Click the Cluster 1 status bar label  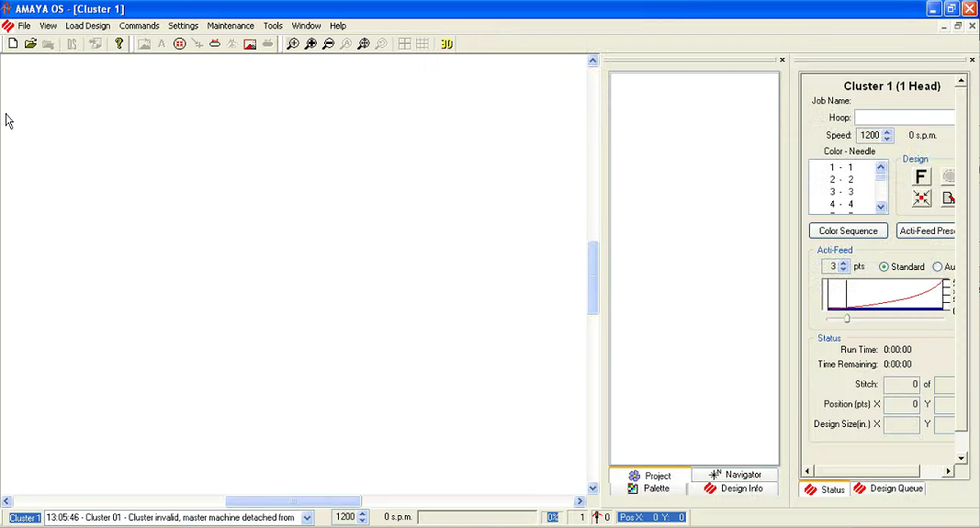[25, 517]
